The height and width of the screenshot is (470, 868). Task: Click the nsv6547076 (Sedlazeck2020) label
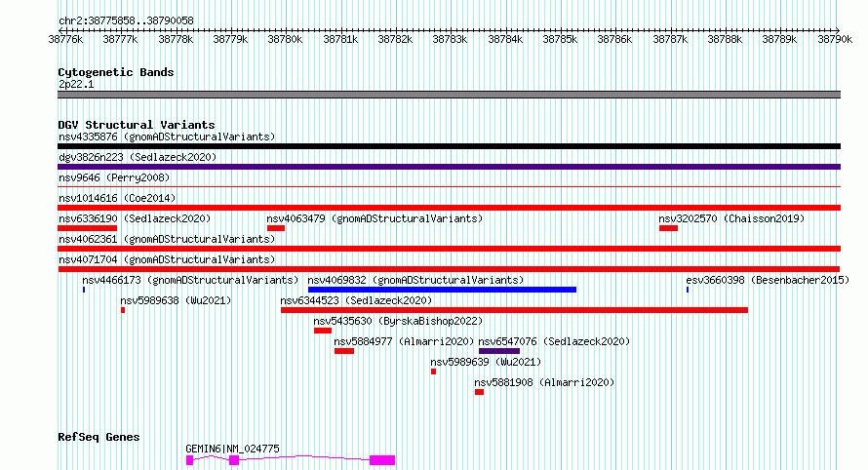tap(554, 341)
